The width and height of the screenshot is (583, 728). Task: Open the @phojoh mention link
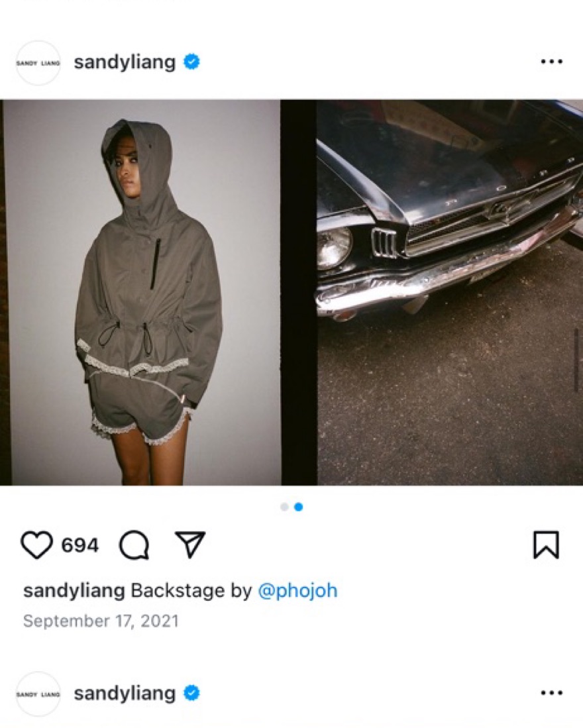297,591
